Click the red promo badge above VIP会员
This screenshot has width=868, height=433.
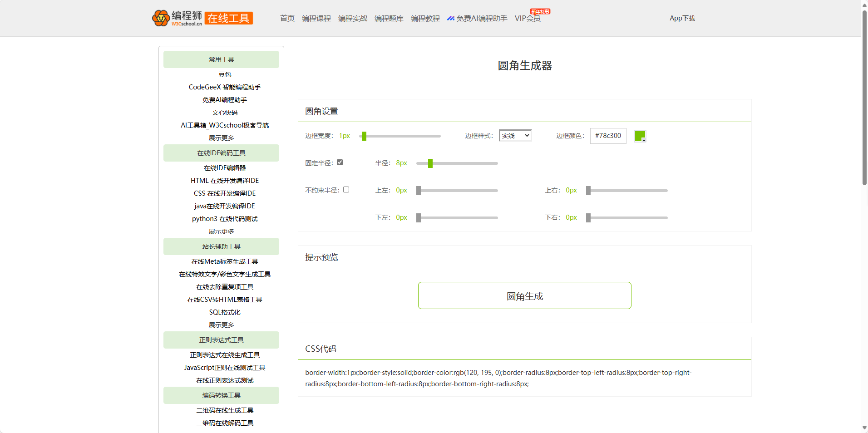[540, 11]
